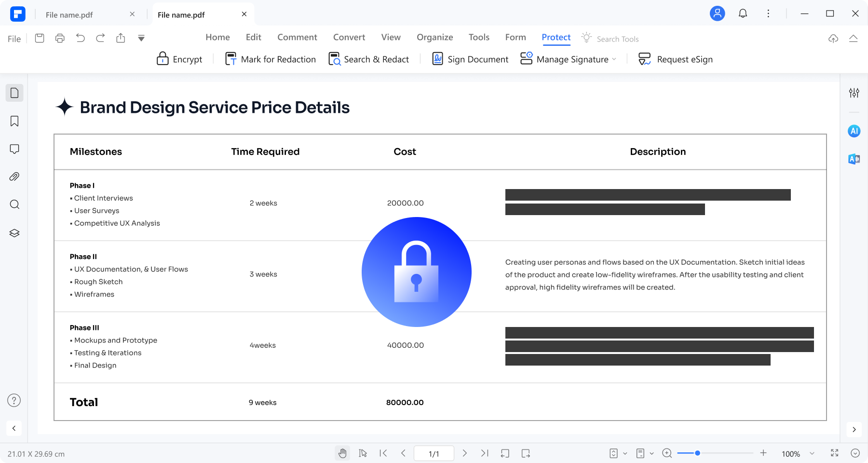Screen dimensions: 868x463
Task: Open the AI assistant icon
Action: tap(854, 131)
